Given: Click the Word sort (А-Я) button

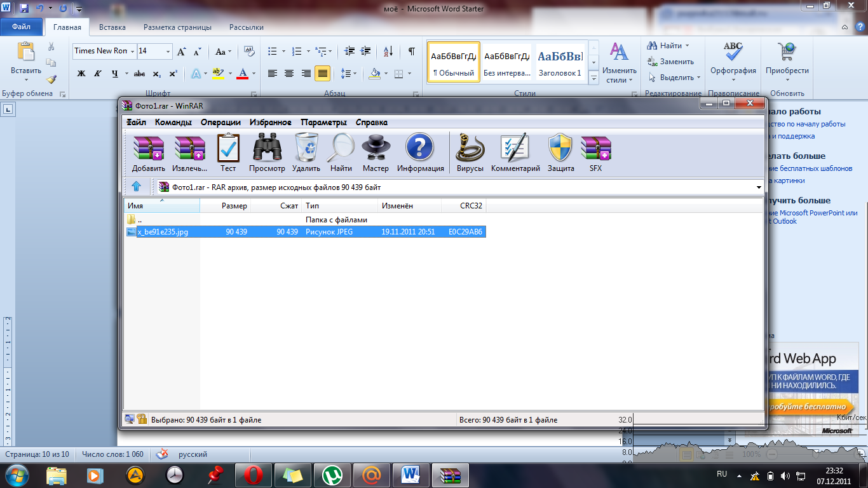Looking at the screenshot, I should point(390,51).
